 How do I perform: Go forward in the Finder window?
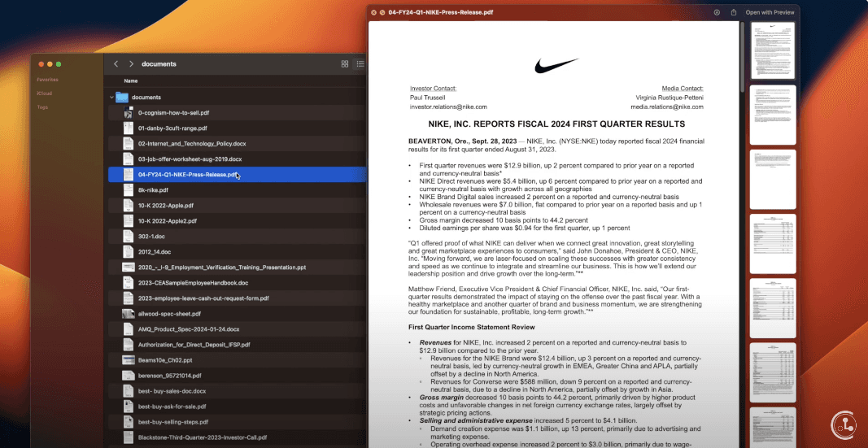[x=131, y=64]
